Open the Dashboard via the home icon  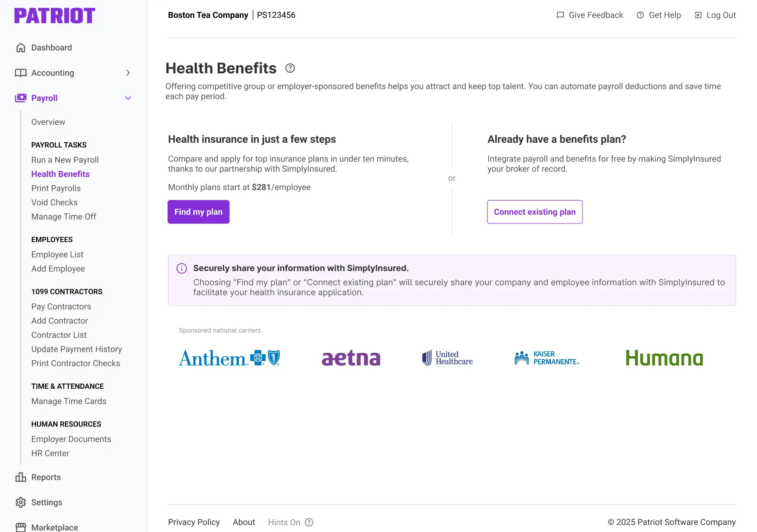pyautogui.click(x=20, y=47)
